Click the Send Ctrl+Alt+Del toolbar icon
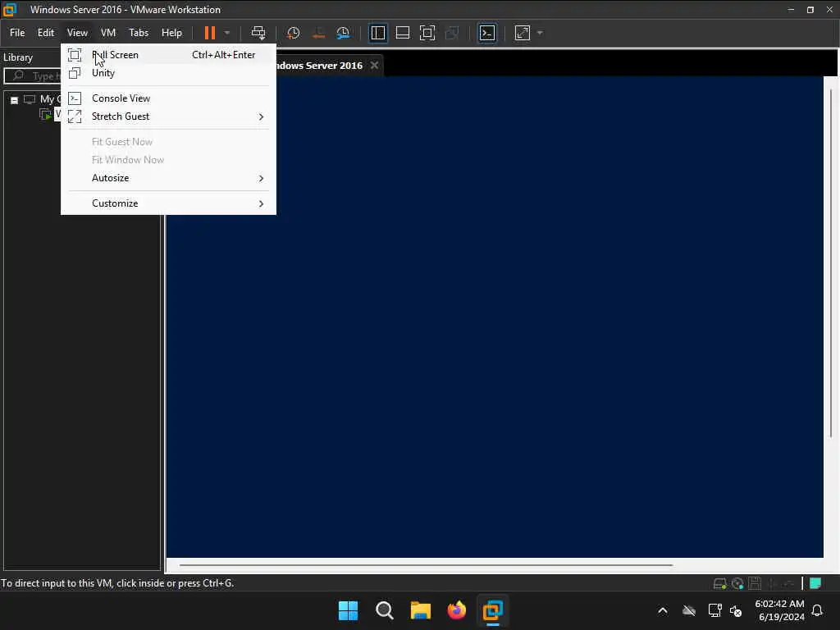This screenshot has height=630, width=840. 258,33
